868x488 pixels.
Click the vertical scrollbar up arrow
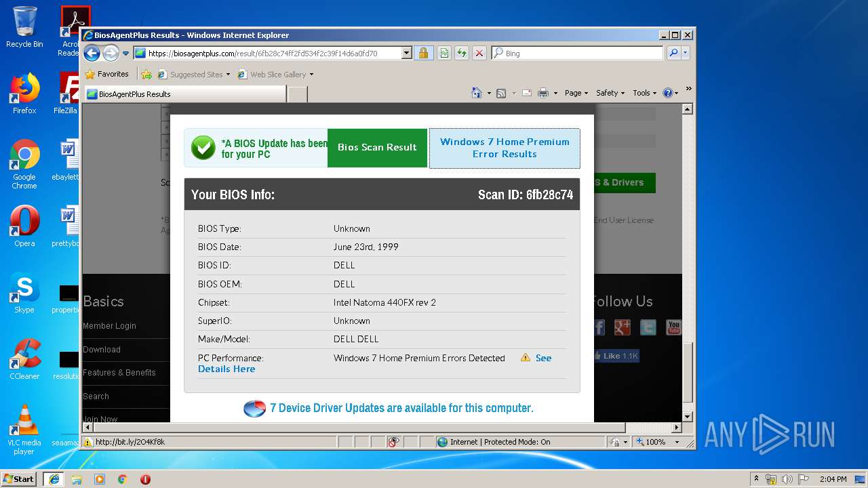coord(687,109)
